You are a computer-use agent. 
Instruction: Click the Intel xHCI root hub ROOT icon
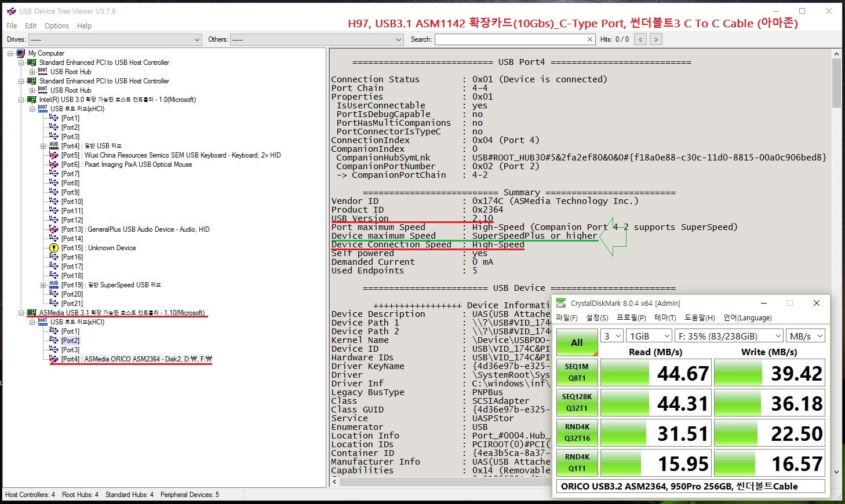[x=42, y=109]
